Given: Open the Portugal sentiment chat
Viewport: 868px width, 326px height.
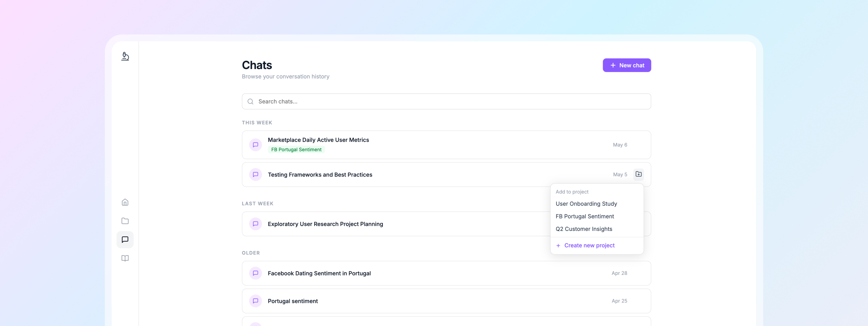Looking at the screenshot, I should (446, 301).
